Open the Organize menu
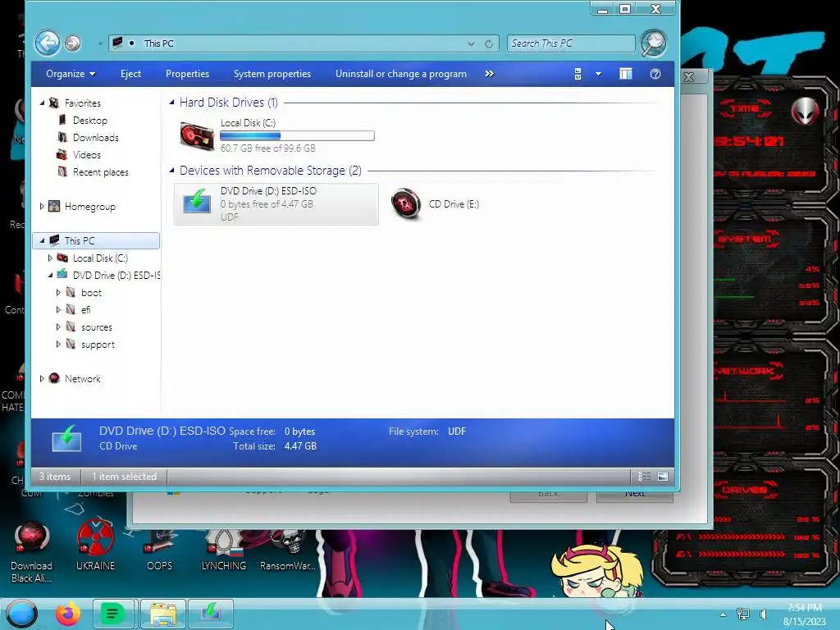Screen dimensions: 840x630 (71, 74)
